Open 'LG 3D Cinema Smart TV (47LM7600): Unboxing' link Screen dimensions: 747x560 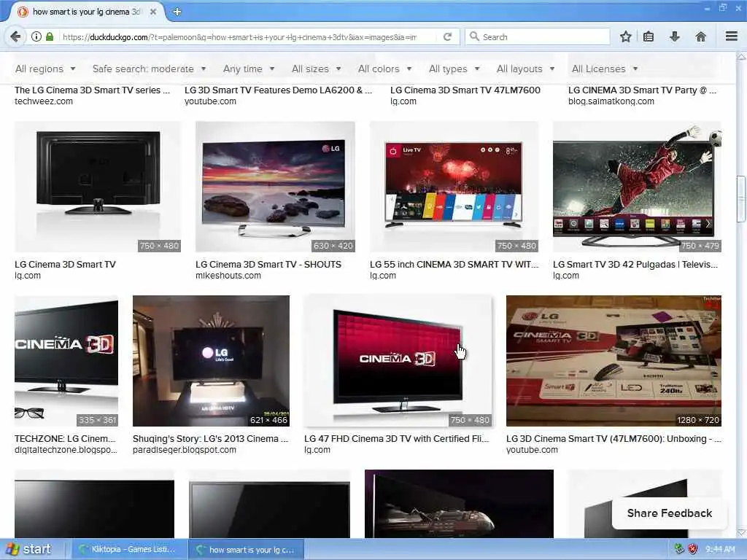614,438
